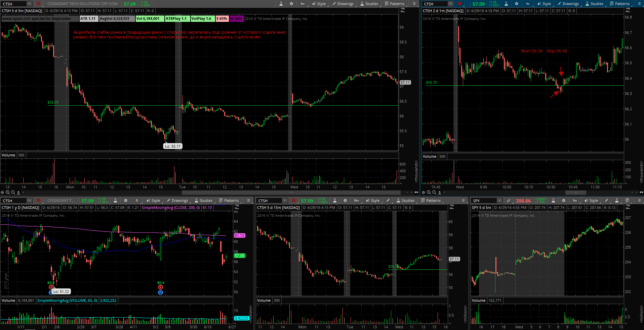Viewport: 644px width, 330px height.
Task: Open Style menu in 1m CTSH chart
Action: click(x=544, y=4)
